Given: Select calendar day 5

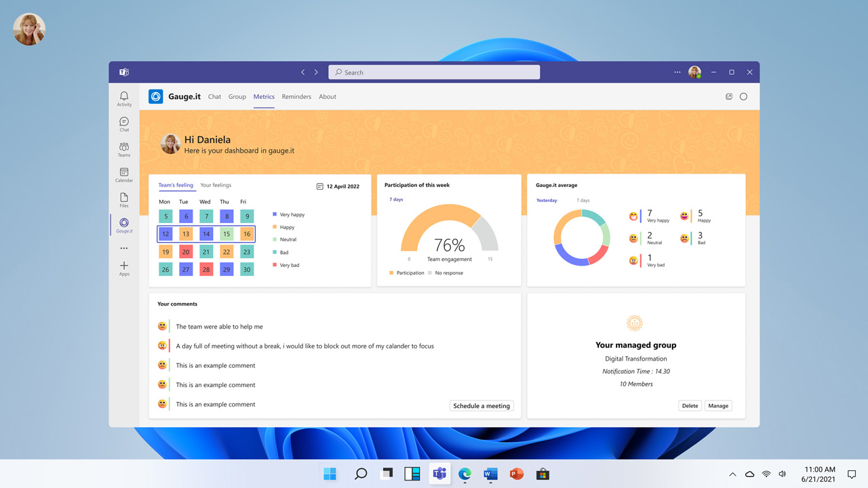Looking at the screenshot, I should 165,216.
